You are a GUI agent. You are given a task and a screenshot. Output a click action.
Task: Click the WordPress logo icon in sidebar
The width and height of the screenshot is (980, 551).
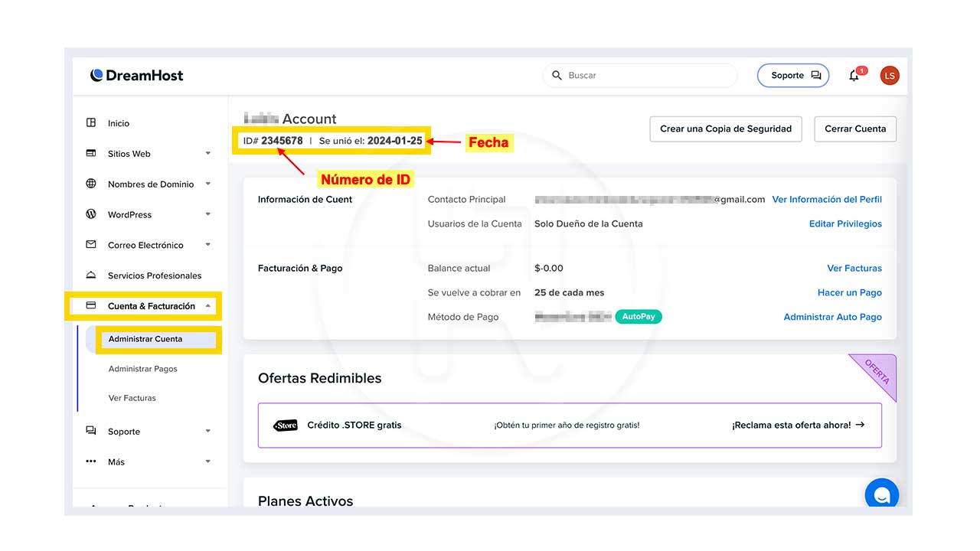tap(91, 214)
